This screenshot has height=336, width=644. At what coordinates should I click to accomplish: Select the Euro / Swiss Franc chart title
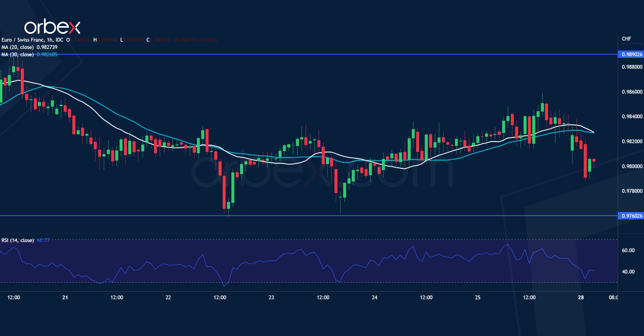click(x=32, y=40)
